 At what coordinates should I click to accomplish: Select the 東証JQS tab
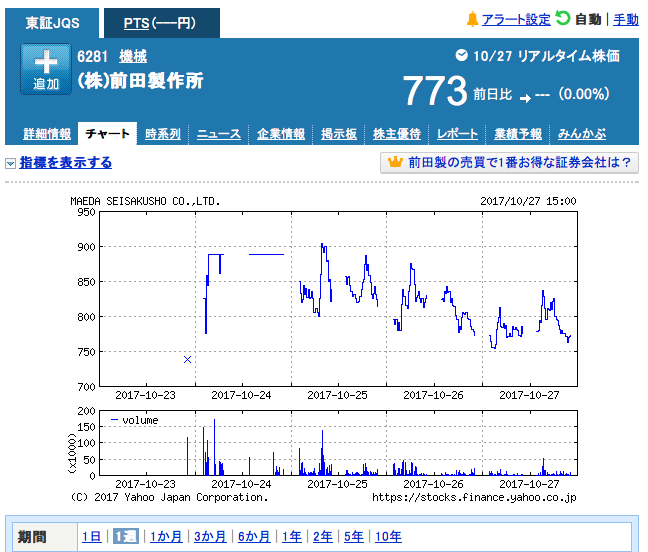(x=52, y=23)
